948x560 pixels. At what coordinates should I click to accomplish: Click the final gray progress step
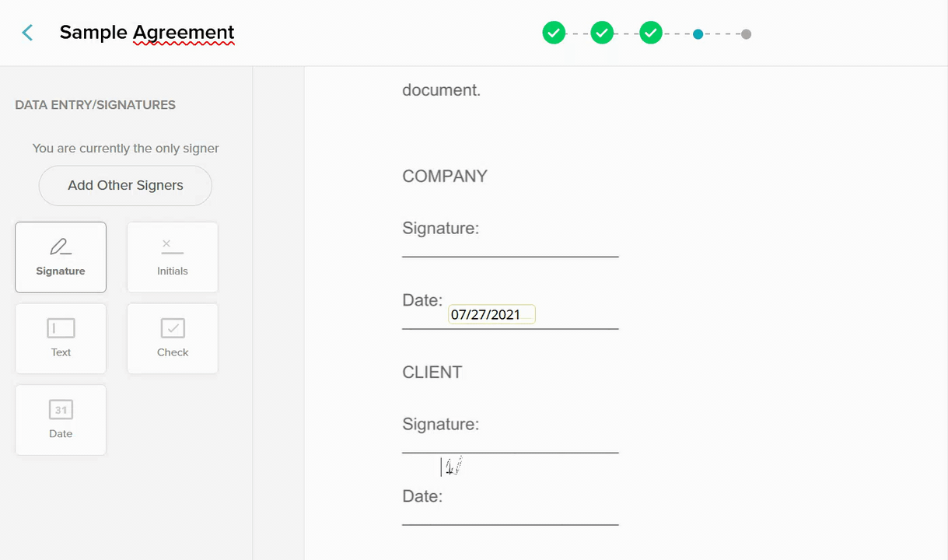point(746,33)
